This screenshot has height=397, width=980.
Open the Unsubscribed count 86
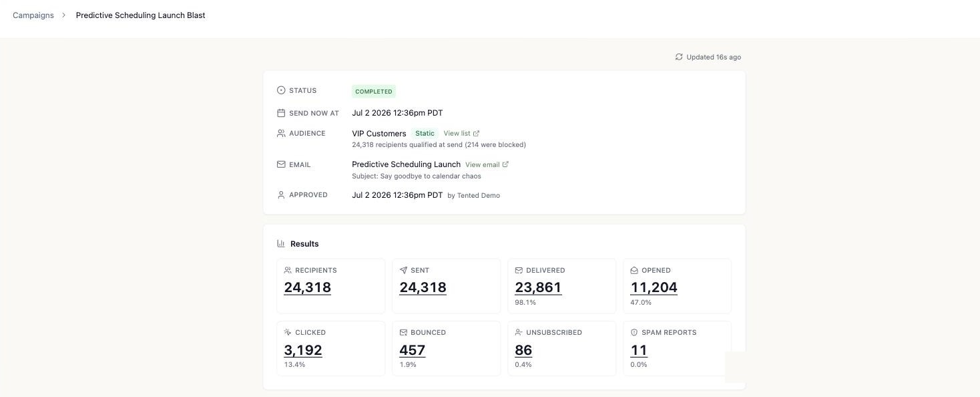[x=523, y=350]
